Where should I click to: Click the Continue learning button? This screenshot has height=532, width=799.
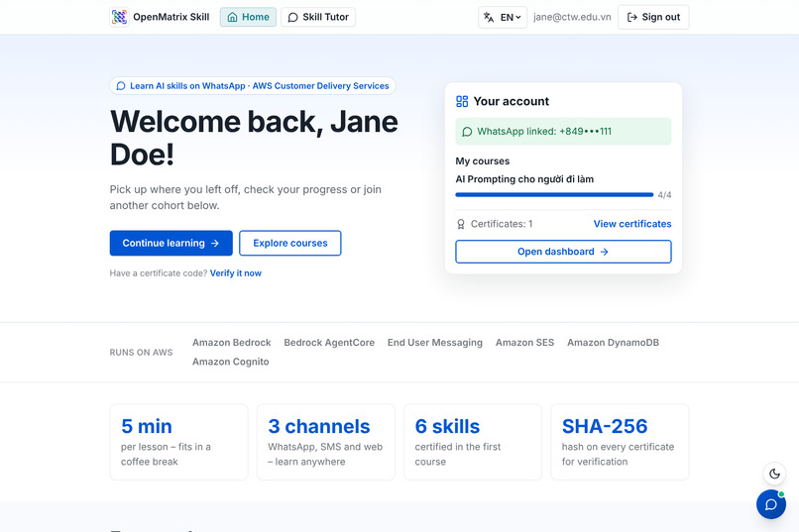coord(171,244)
